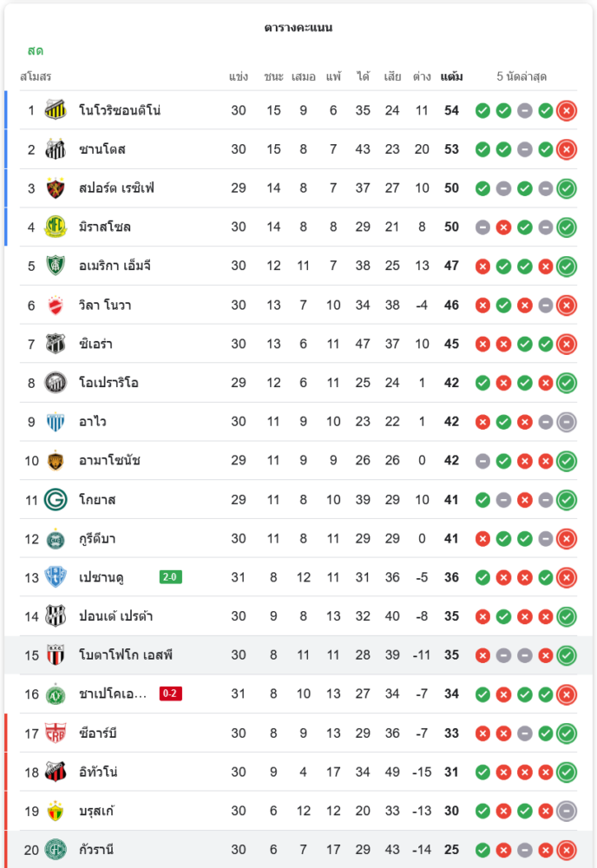
Task: Click the Goiás green G crest
Action: 56,500
